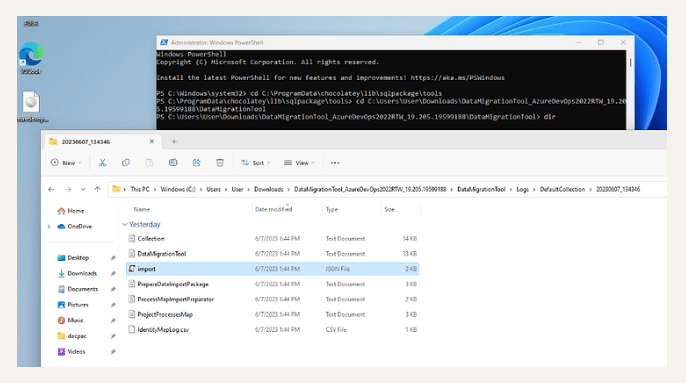Image resolution: width=686 pixels, height=383 pixels.
Task: Click the pin icon beside Pictures
Action: click(x=113, y=305)
